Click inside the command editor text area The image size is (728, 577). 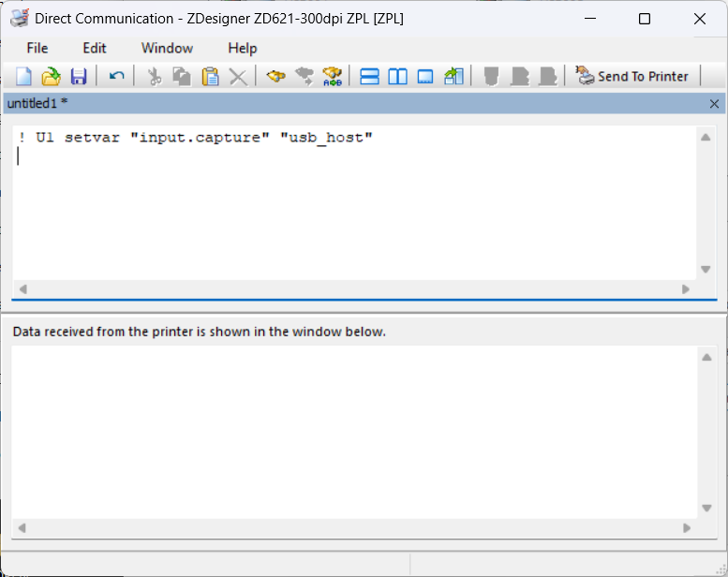(354, 202)
